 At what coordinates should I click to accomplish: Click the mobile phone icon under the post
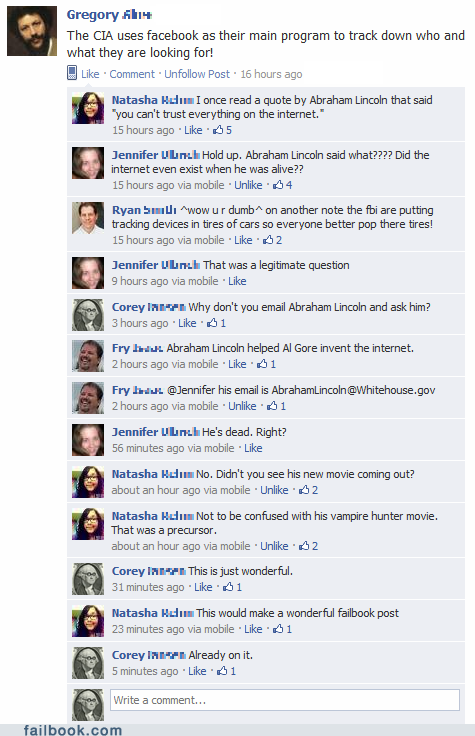[x=72, y=73]
